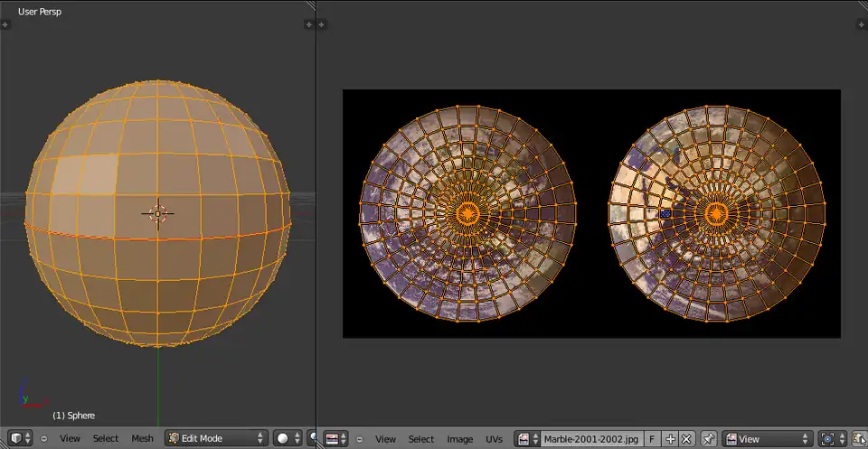This screenshot has height=449, width=868.
Task: Collapse the UV editor header menus
Action: click(x=360, y=438)
